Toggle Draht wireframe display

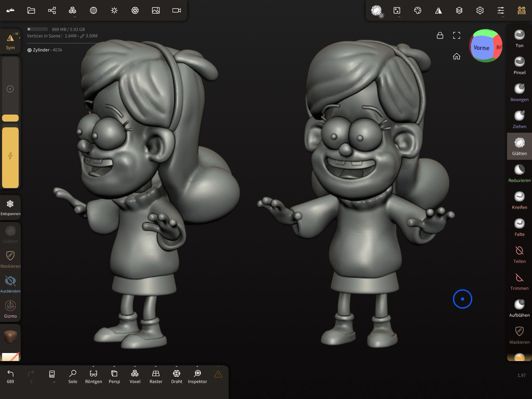(x=177, y=376)
